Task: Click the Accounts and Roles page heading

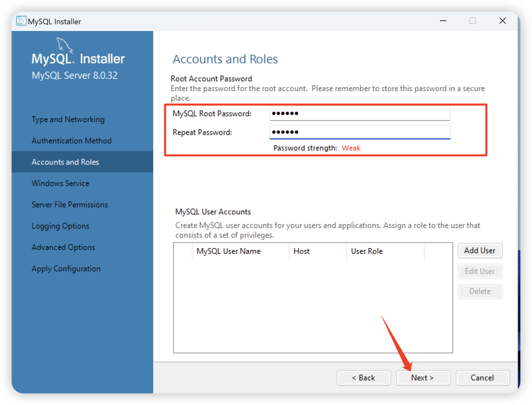Action: 225,60
